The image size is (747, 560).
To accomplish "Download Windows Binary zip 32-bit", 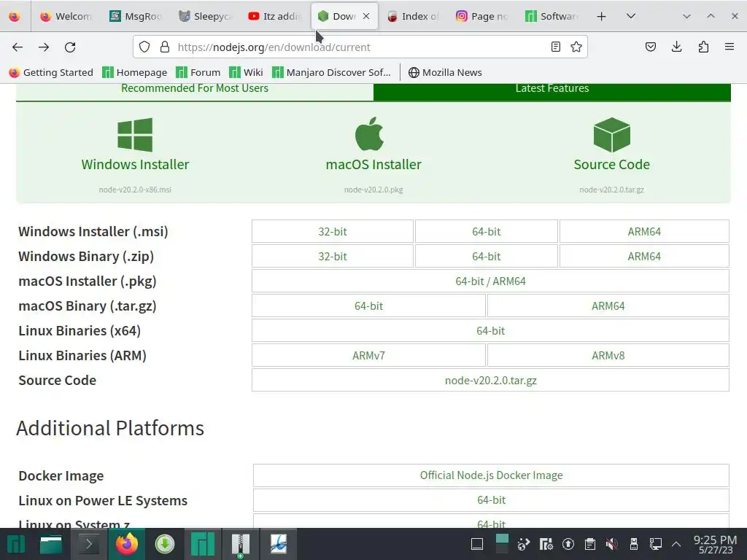I will pyautogui.click(x=333, y=256).
